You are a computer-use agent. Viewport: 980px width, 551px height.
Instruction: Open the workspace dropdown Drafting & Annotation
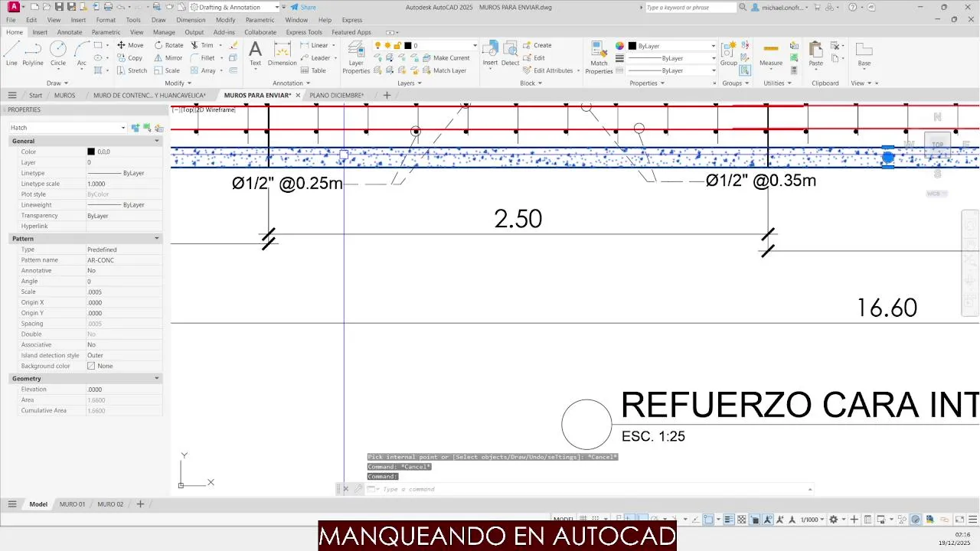235,7
